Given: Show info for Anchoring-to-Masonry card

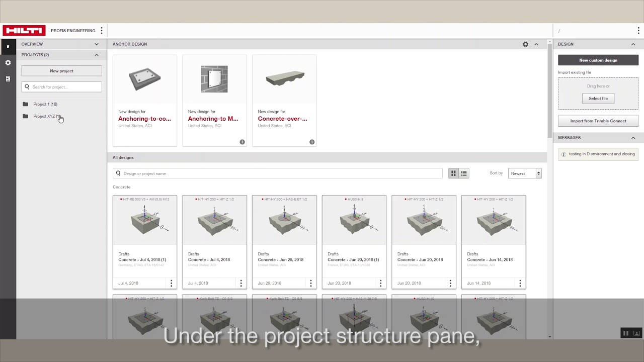Looking at the screenshot, I should coord(242,142).
